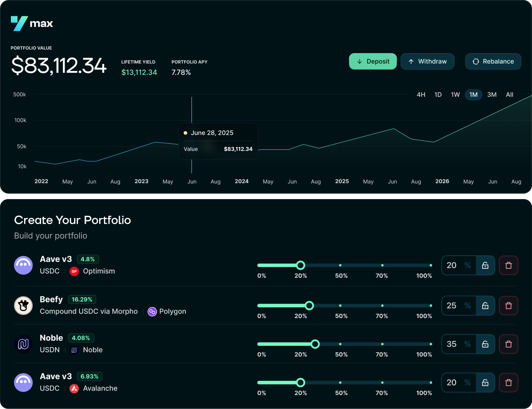
Task: Lock the Aave v3 Avalanche allocation
Action: tap(485, 383)
